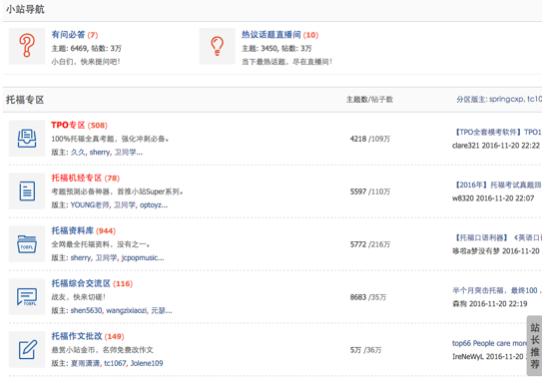Click poster name clare321
550x383 pixels.
tap(465, 146)
